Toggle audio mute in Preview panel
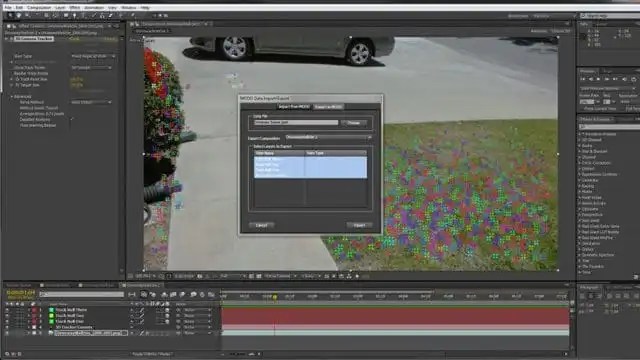 pyautogui.click(x=624, y=79)
